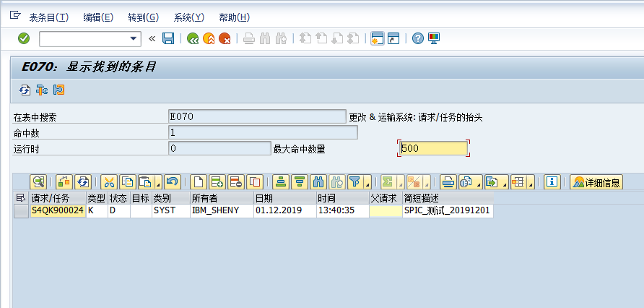Click the 日期 column header
This screenshot has width=644, height=308.
click(x=285, y=198)
